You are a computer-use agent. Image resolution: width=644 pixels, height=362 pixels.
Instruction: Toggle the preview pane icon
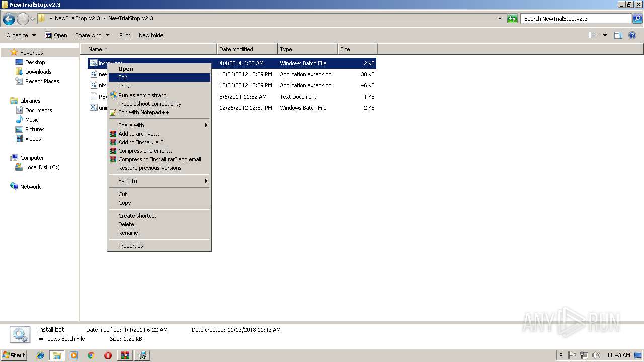(x=618, y=35)
